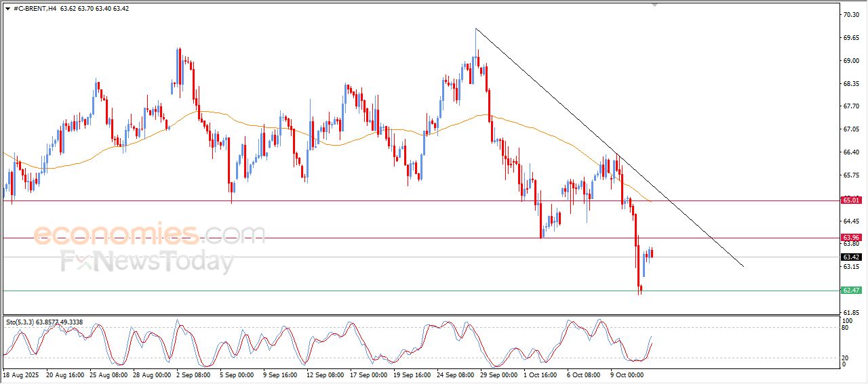Click the economies.com watermark logo
868x384 pixels.
coord(149,234)
